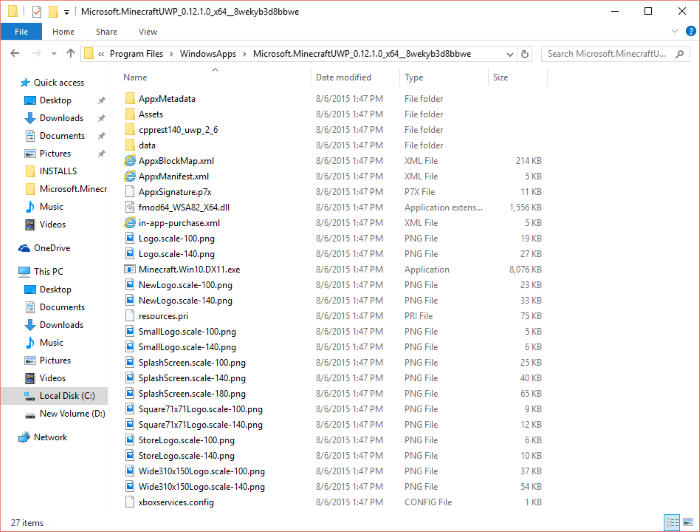Select cpprest140_uwp_2_6 folder icon
Viewport: 700px width, 532px height.
point(129,129)
